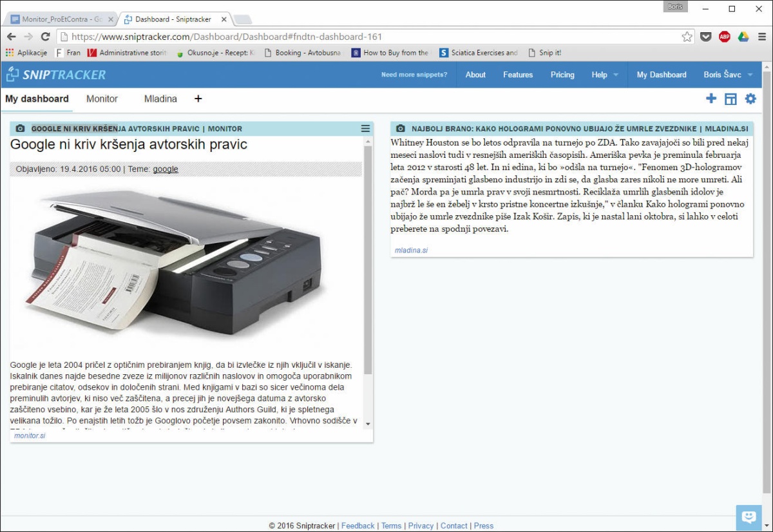
Task: Open the Fran bookmark
Action: (x=68, y=53)
